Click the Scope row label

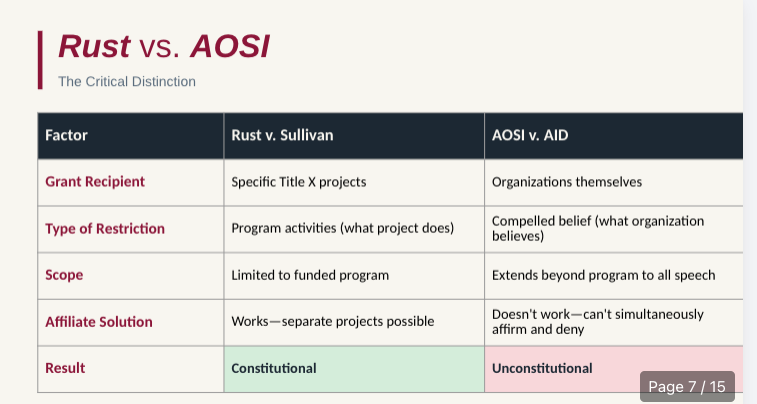click(64, 275)
